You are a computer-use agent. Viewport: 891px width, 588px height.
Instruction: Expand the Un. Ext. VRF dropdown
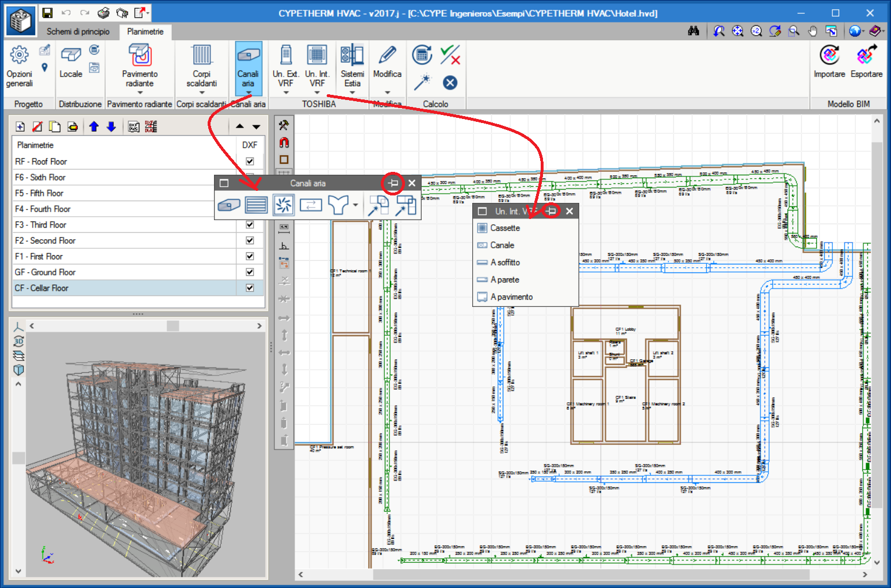point(285,93)
